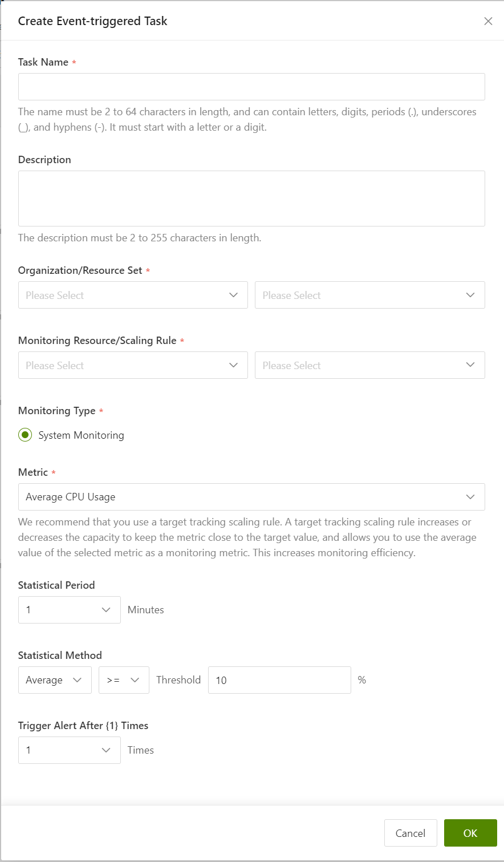Image resolution: width=504 pixels, height=862 pixels.
Task: Click the Cancel button
Action: click(410, 833)
